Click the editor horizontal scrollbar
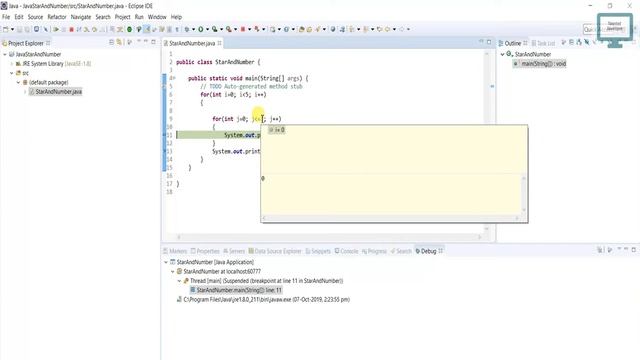This screenshot has width=640, height=360. click(329, 237)
